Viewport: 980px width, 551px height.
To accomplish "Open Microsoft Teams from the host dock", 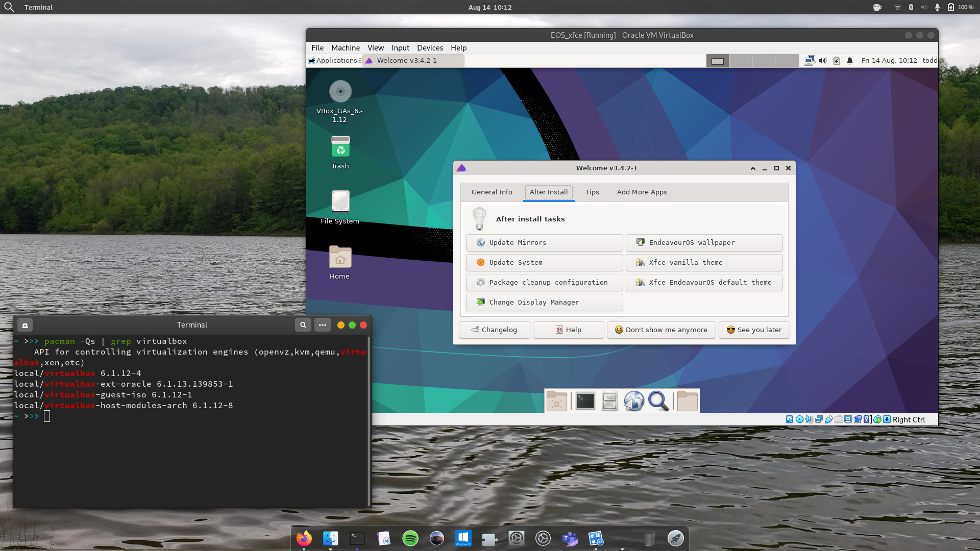I will [570, 538].
